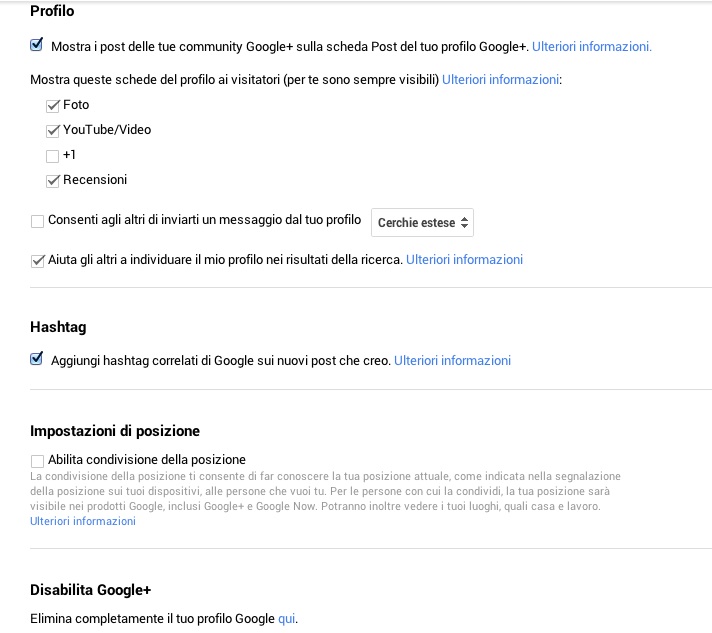Enable the 'Abilita condivisione della posizione' checkbox
This screenshot has width=712, height=633.
tap(38, 461)
